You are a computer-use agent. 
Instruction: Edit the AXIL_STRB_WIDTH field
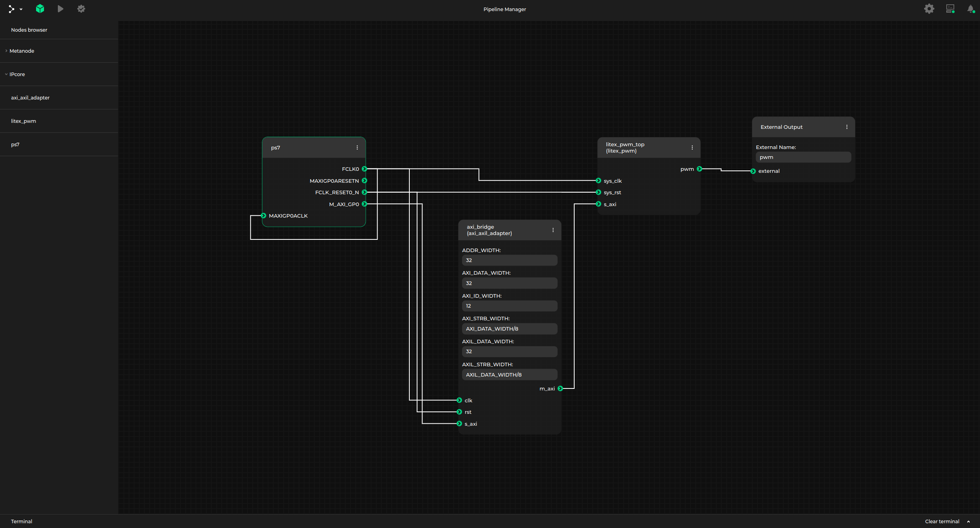(510, 375)
